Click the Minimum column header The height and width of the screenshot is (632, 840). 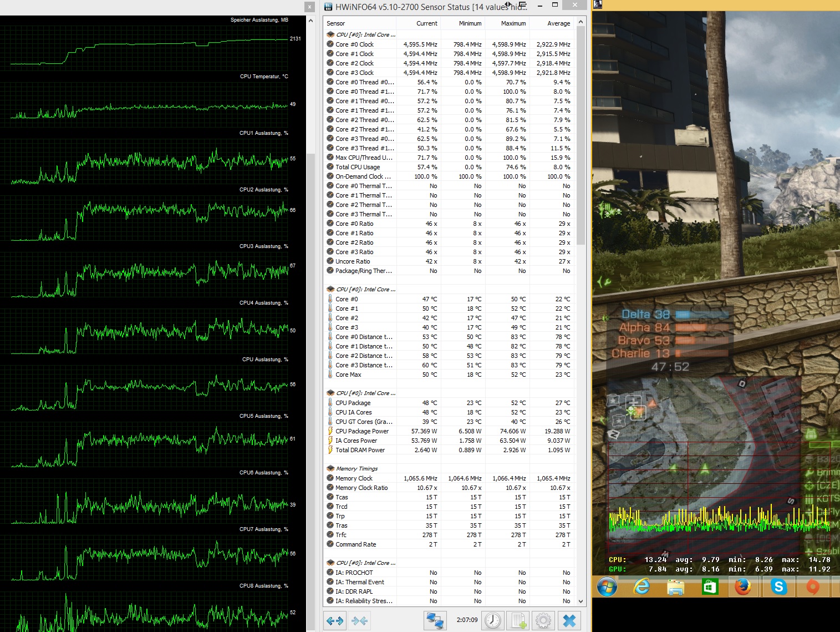463,23
